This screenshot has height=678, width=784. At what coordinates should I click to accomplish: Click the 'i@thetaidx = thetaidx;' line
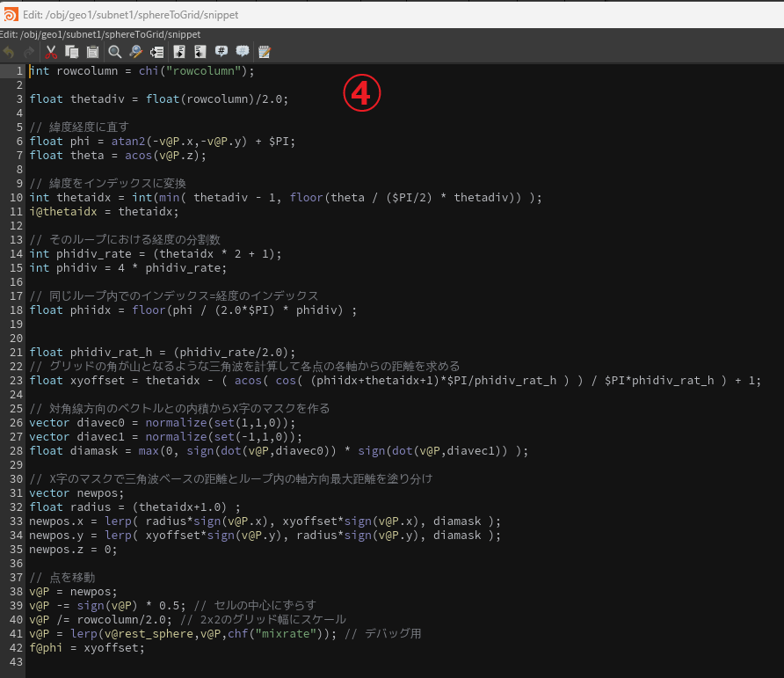104,212
